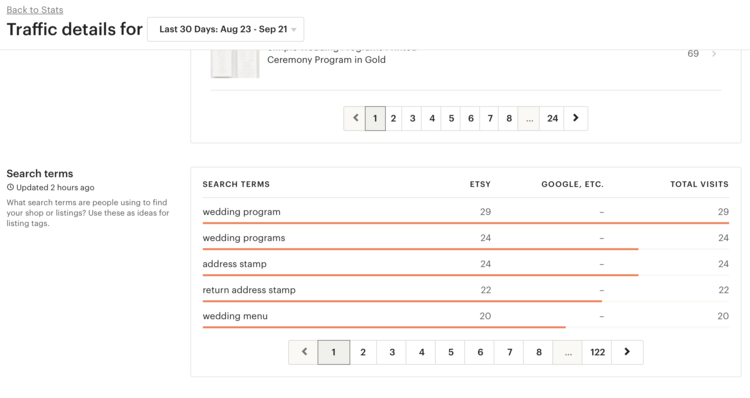The image size is (750, 398).
Task: Select page 5 in listings pagination
Action: [x=451, y=118]
